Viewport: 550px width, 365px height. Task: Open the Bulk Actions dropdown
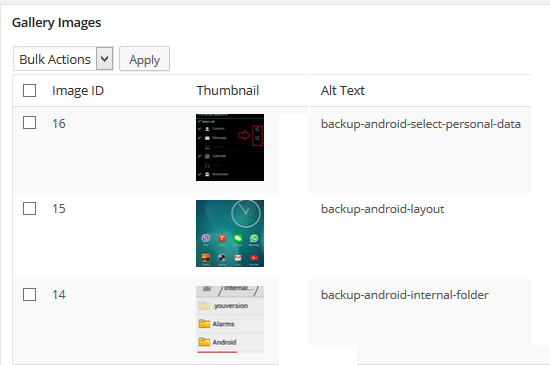[63, 59]
